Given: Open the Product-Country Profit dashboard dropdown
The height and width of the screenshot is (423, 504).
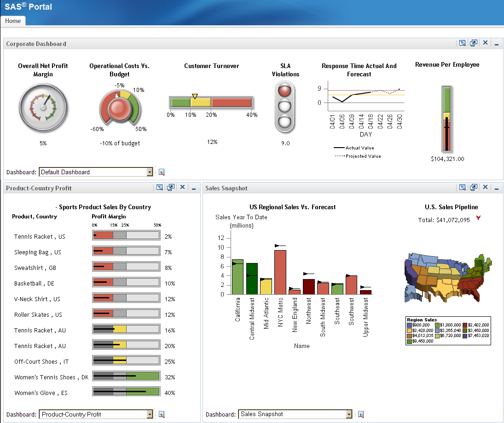Looking at the screenshot, I should click(x=150, y=414).
